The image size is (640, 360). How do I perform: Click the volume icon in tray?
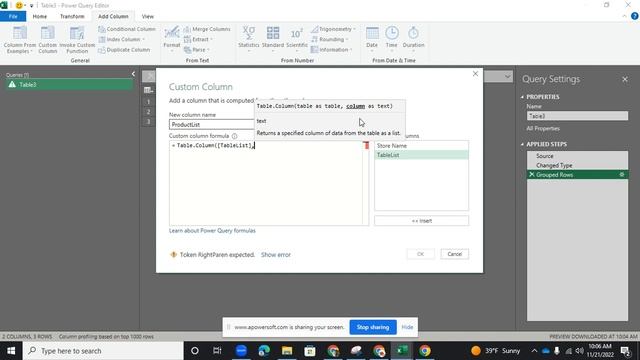[x=579, y=351]
